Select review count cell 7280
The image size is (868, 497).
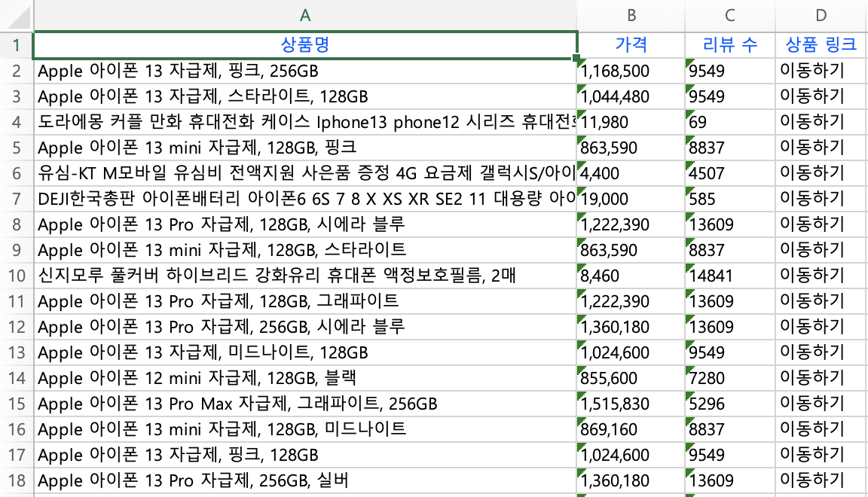pyautogui.click(x=729, y=377)
